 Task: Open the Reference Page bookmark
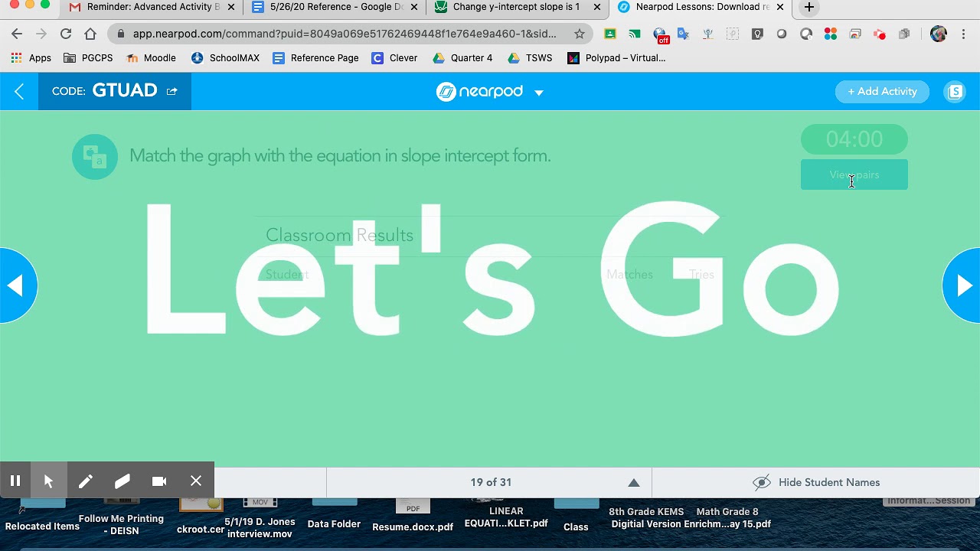click(x=315, y=57)
